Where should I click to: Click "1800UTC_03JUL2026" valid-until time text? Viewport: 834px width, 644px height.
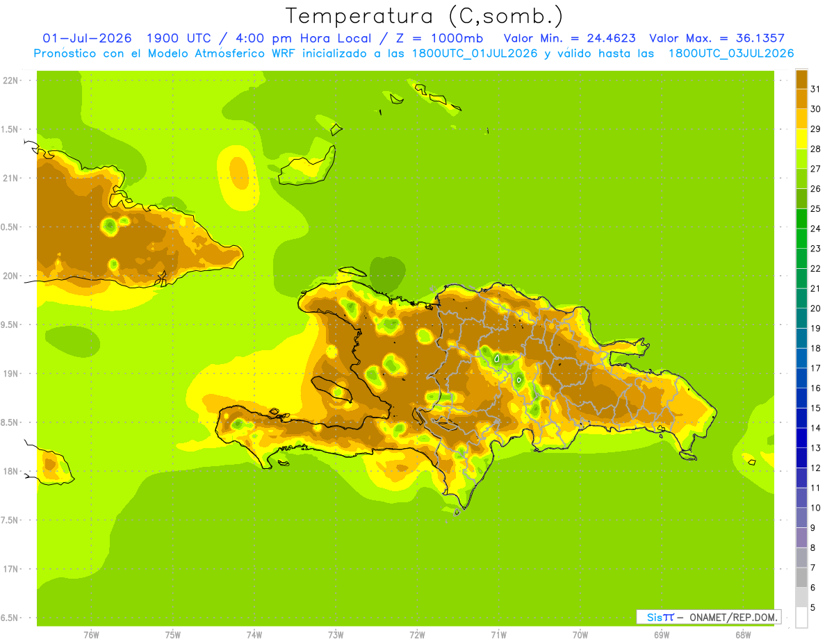pyautogui.click(x=731, y=53)
